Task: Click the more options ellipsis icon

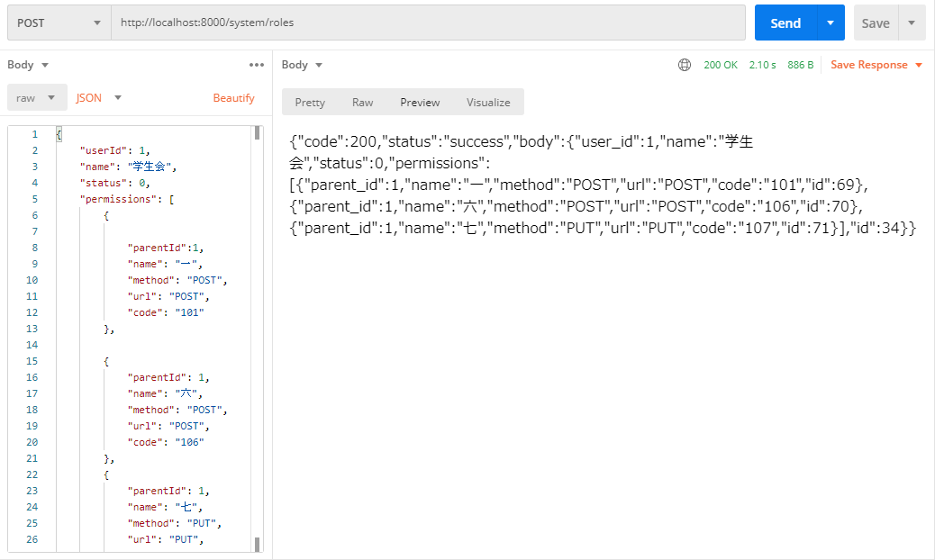Action: (257, 64)
